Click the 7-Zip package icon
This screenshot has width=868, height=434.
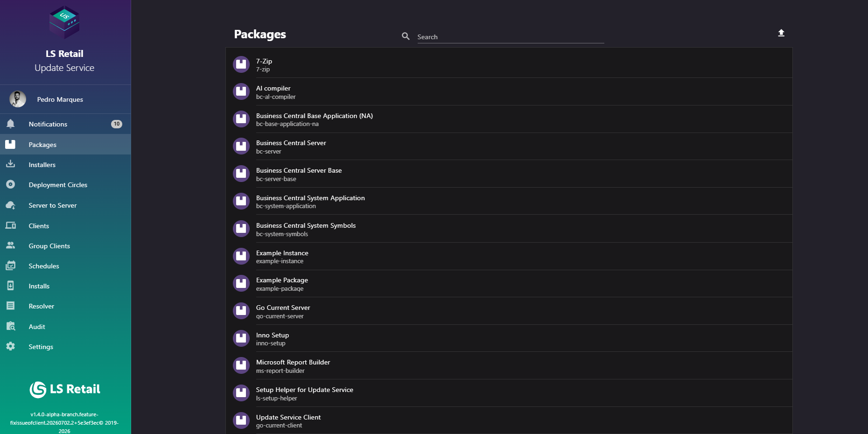pyautogui.click(x=241, y=64)
